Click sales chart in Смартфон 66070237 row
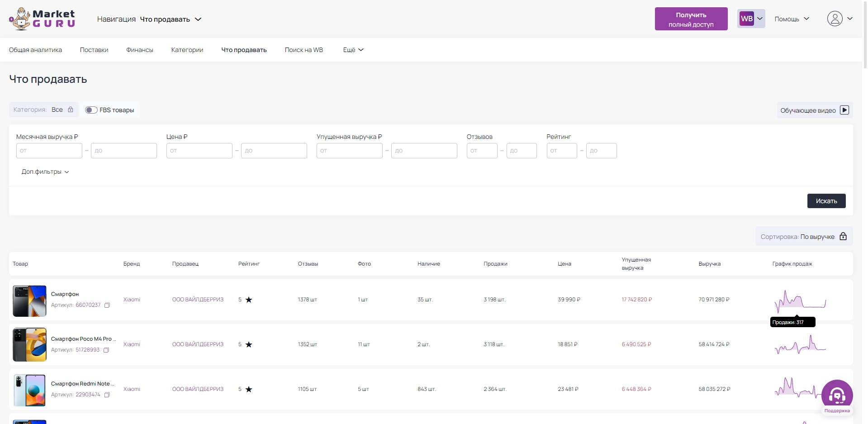868x424 pixels. coord(800,301)
